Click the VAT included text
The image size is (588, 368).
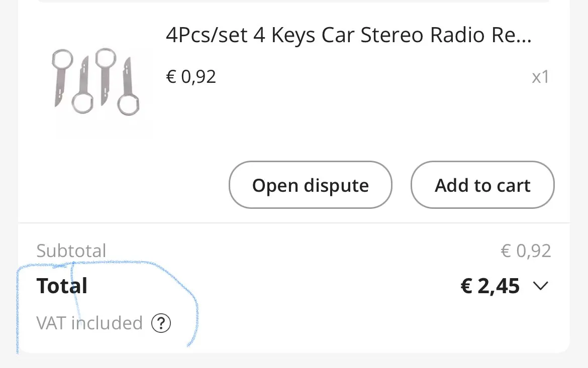coord(89,323)
